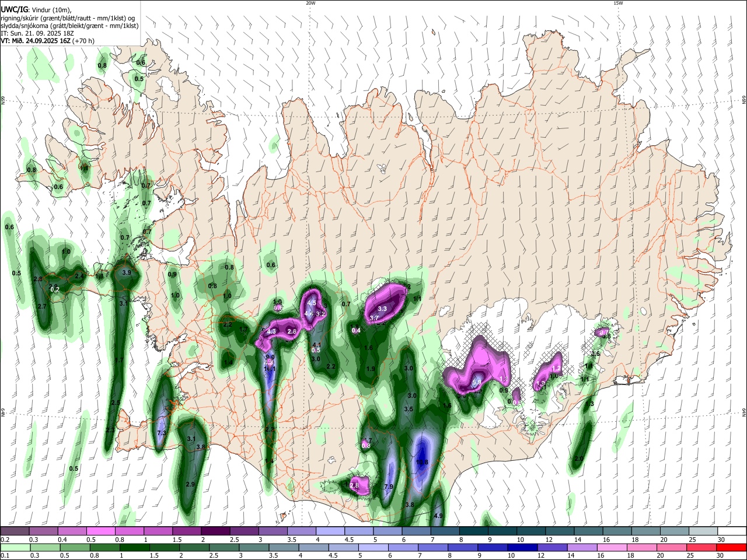Screen dimensions: 747x560
Task: Click the '3.3' snow value in the pink area
Action: point(382,309)
